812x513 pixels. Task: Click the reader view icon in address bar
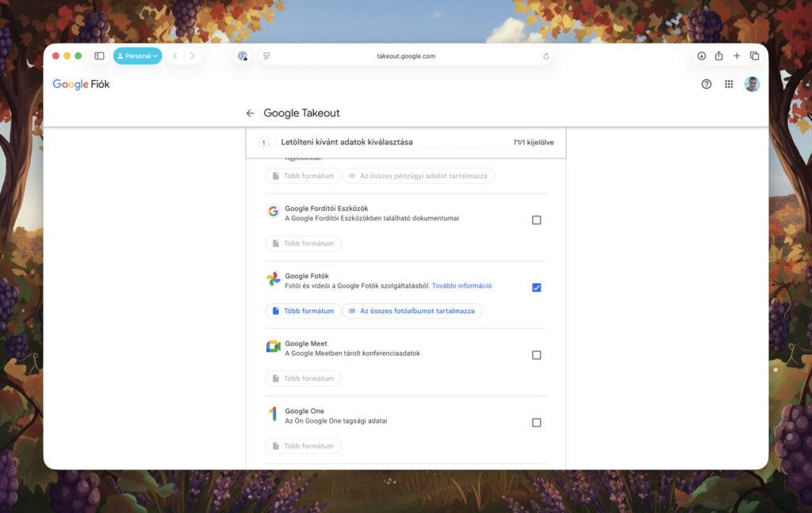click(266, 56)
